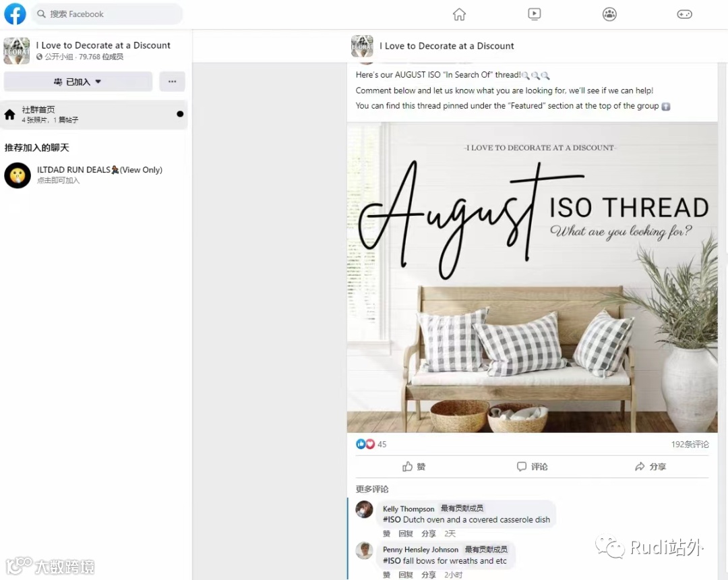Go to Home feed icon in top bar
The height and width of the screenshot is (580, 728).
click(459, 14)
